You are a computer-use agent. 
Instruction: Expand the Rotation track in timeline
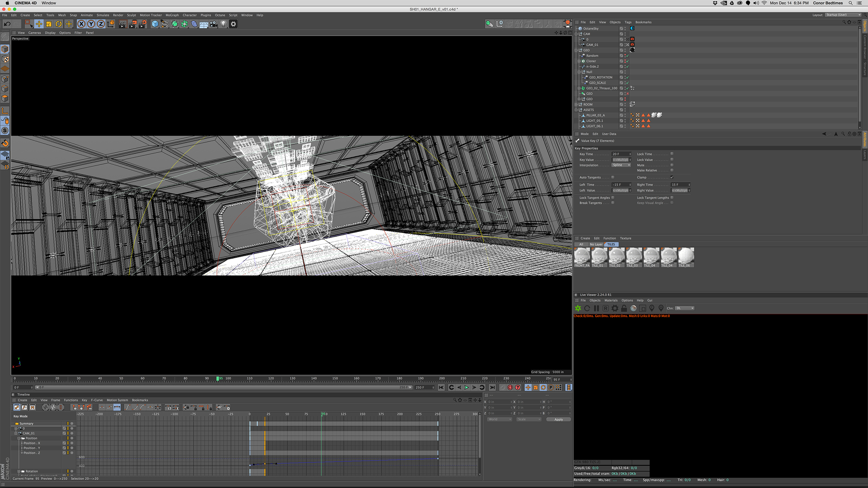coord(19,471)
